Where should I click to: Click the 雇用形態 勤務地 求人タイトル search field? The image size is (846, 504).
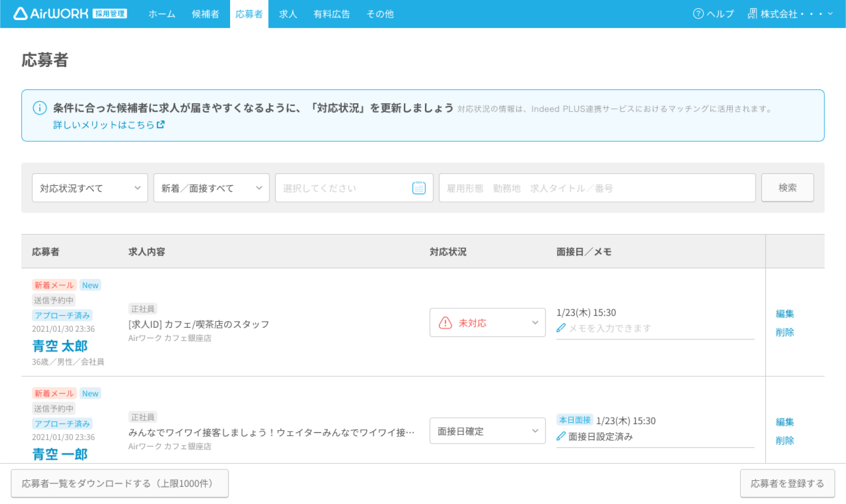(597, 188)
